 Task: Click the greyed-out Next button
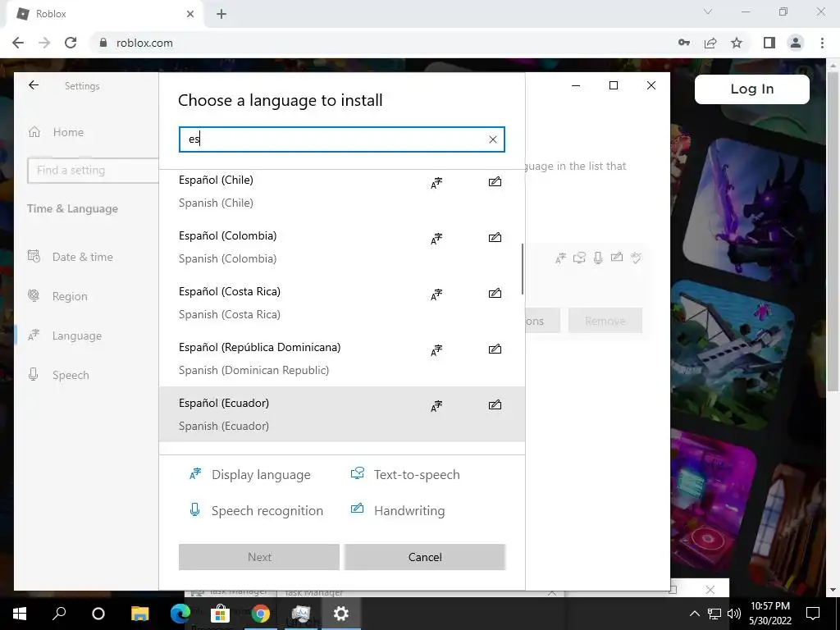pos(259,557)
